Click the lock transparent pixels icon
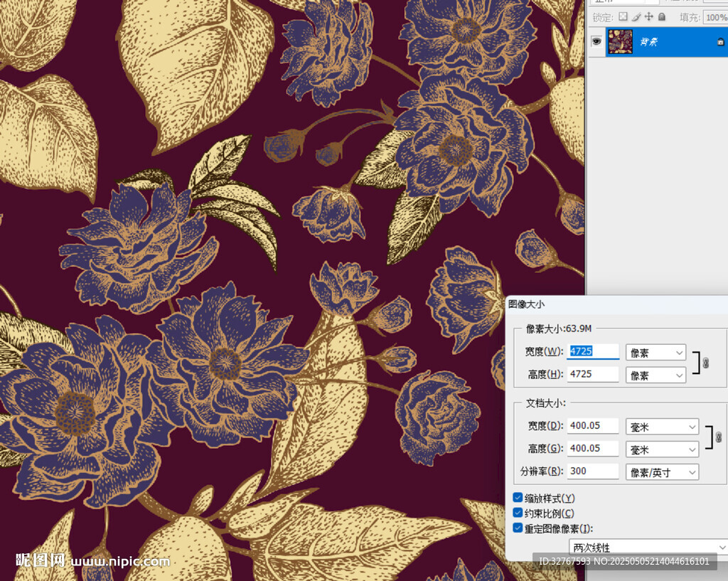 tap(623, 16)
